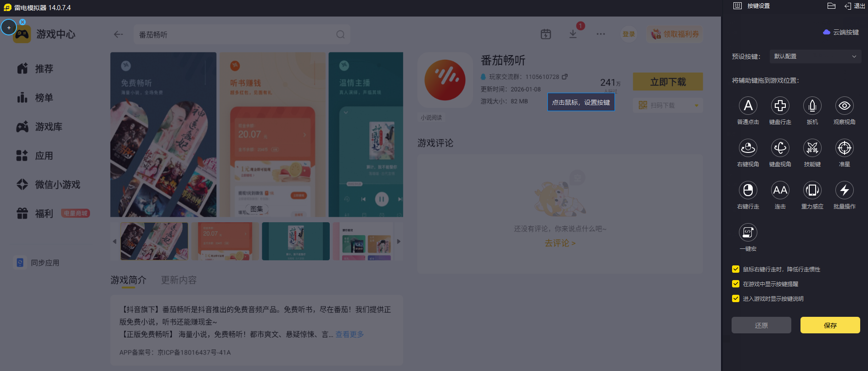Open the three-dot more menu
This screenshot has width=868, height=371.
coord(601,34)
